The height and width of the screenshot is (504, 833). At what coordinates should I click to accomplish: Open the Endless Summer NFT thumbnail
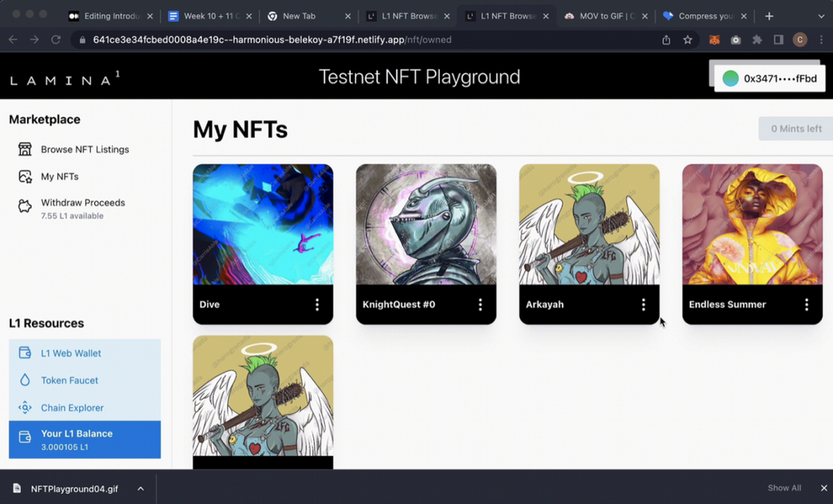[752, 224]
